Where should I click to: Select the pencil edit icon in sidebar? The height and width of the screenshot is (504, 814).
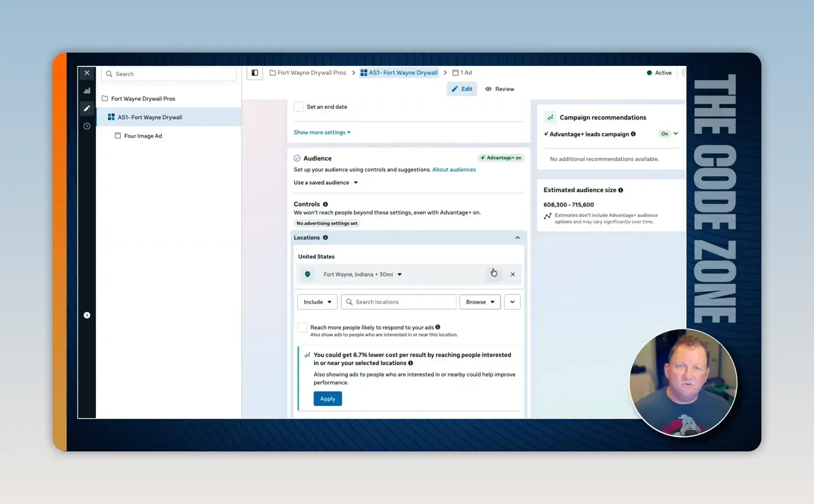click(x=87, y=109)
